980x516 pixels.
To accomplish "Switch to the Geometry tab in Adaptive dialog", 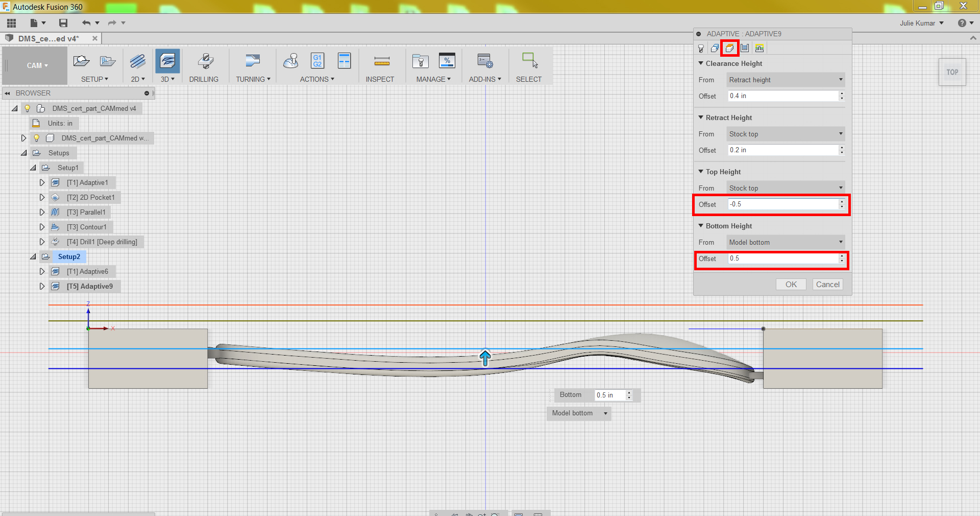I will pyautogui.click(x=715, y=49).
